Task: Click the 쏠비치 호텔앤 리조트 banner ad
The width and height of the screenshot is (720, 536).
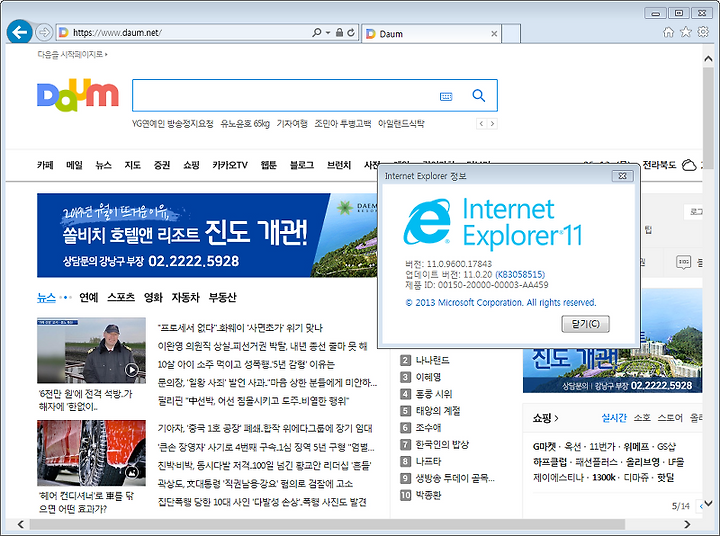Action: point(207,235)
